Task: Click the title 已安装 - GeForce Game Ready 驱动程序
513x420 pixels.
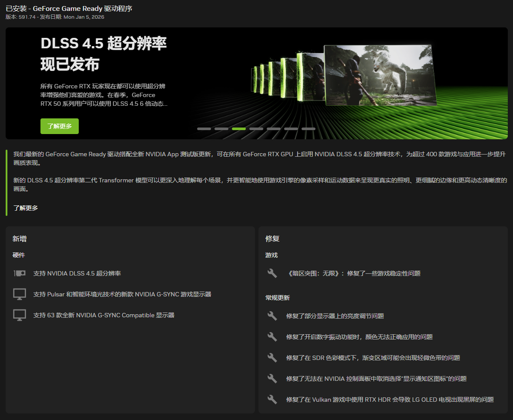Action: 69,9
